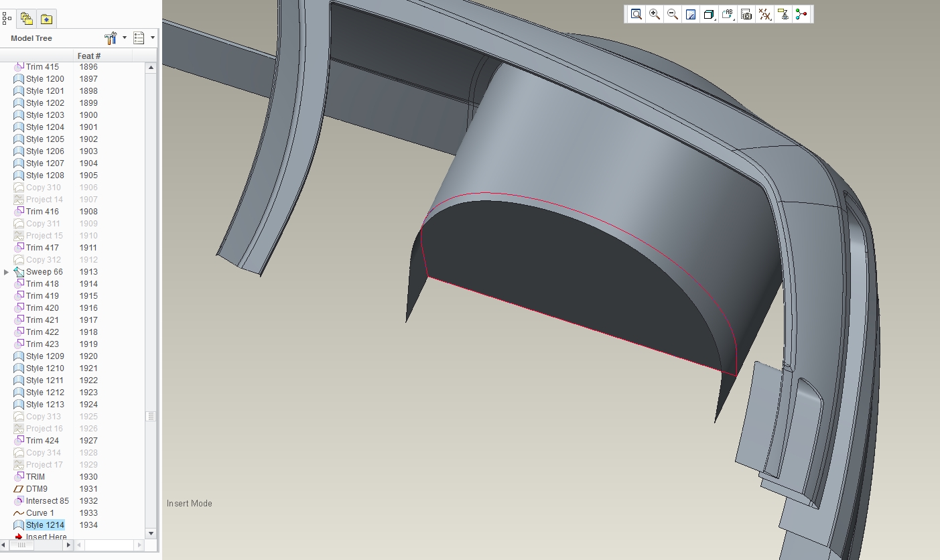
Task: Click the Curve 1 feature icon
Action: 19,513
